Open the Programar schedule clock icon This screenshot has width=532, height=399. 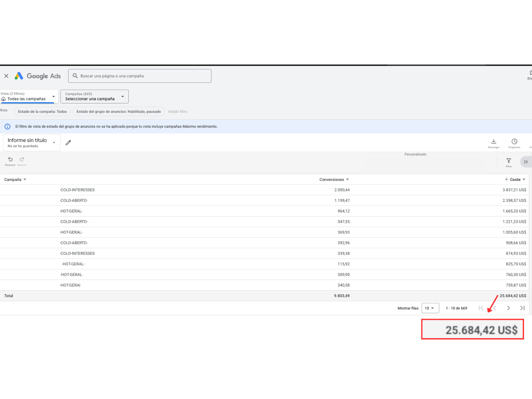coord(514,142)
